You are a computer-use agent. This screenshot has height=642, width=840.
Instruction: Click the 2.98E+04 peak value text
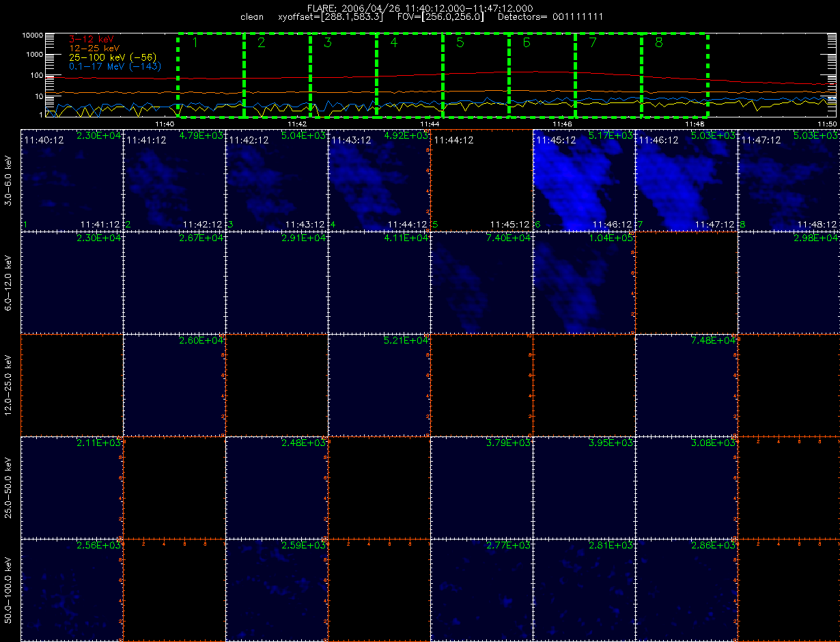coord(816,238)
